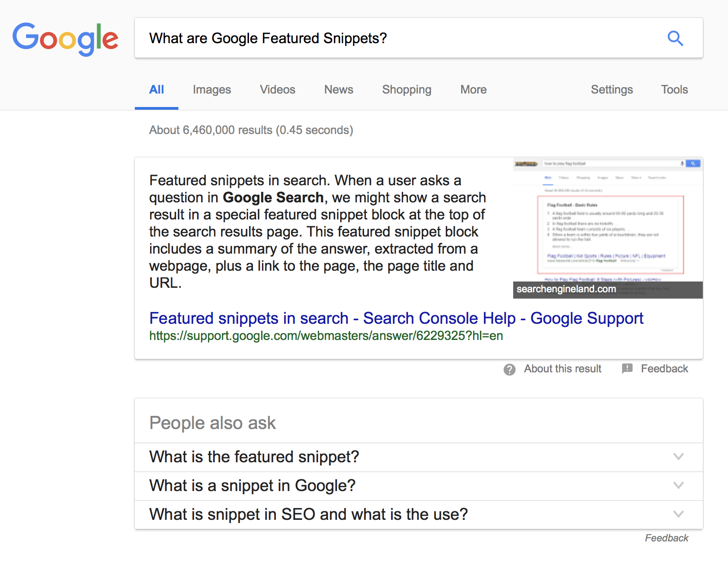Click the question about snippet in SEO
The width and height of the screenshot is (728, 563).
pos(308,514)
